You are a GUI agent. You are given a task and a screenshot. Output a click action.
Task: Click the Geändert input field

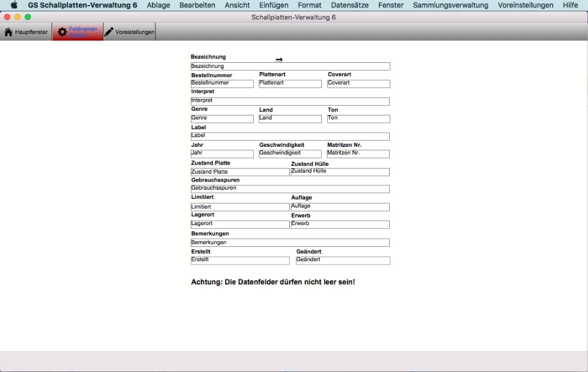pyautogui.click(x=343, y=260)
